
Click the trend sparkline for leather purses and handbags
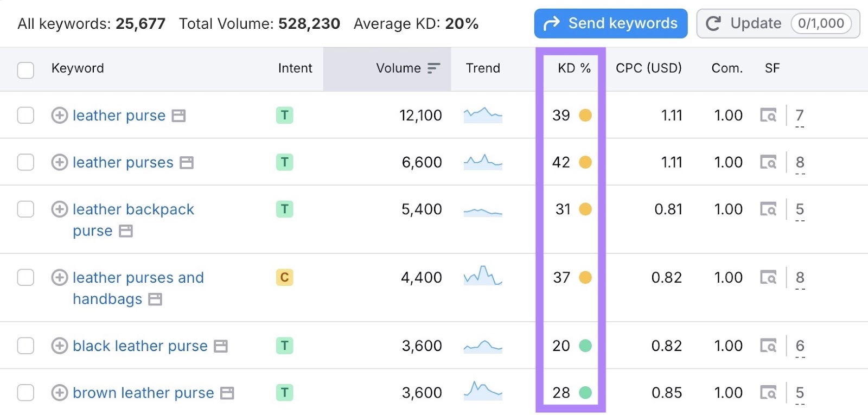pos(483,277)
